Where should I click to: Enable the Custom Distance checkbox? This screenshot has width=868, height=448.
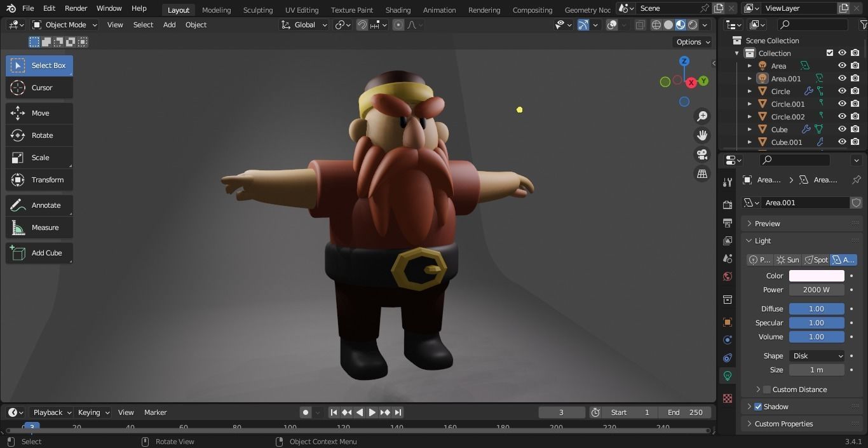point(767,390)
